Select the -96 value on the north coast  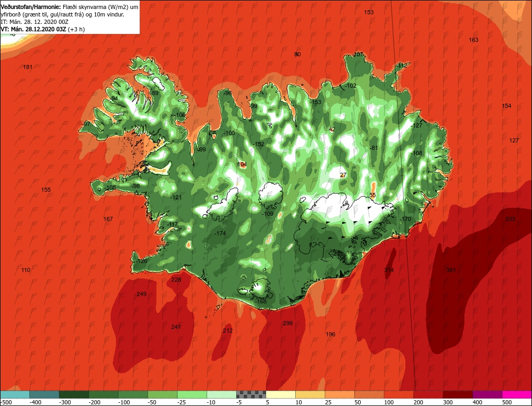click(227, 93)
